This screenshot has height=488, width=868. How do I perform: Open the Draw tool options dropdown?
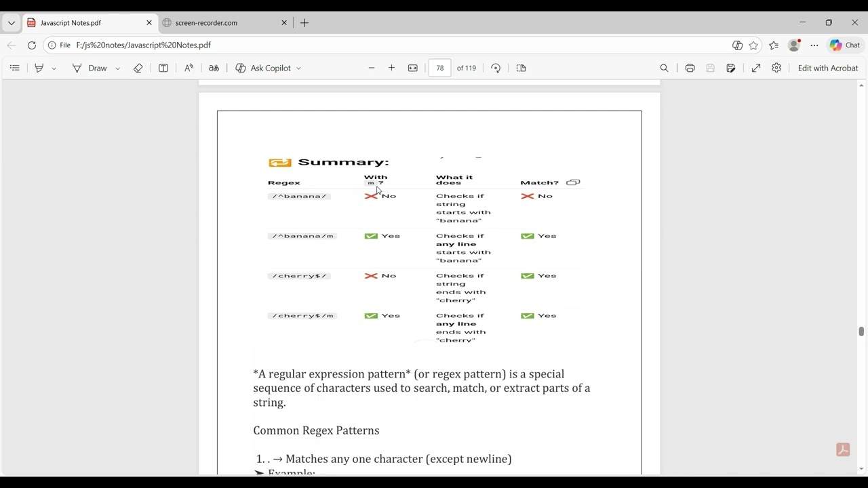tap(118, 68)
